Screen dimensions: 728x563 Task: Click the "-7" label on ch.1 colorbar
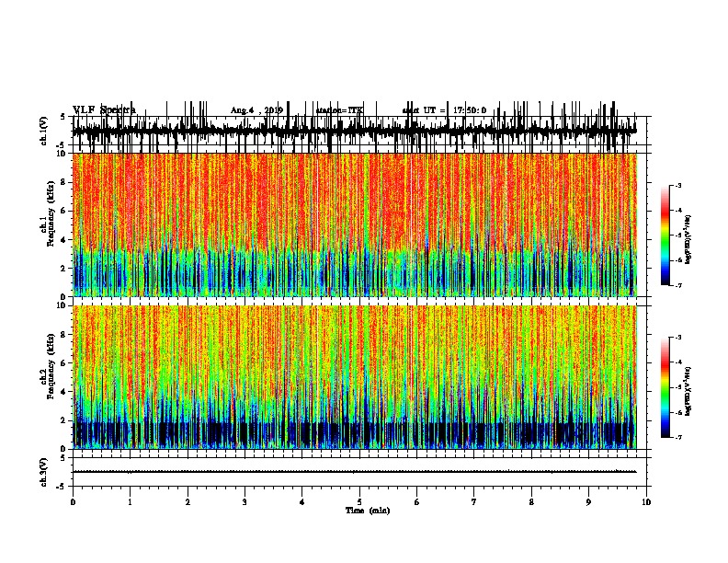click(678, 285)
